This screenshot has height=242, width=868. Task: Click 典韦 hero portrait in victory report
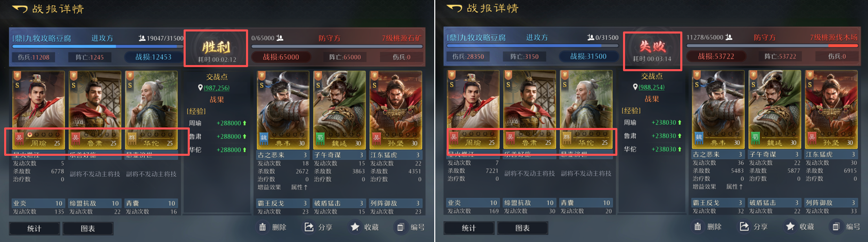pyautogui.click(x=283, y=110)
